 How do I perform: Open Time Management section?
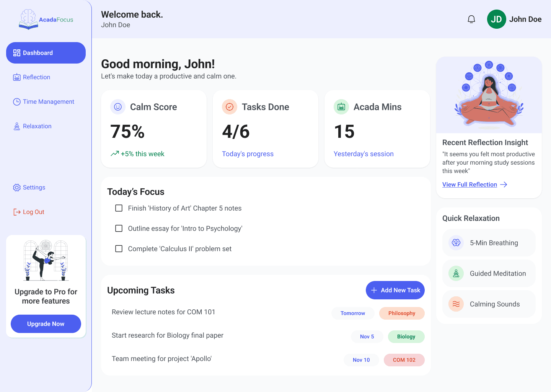[x=46, y=102]
